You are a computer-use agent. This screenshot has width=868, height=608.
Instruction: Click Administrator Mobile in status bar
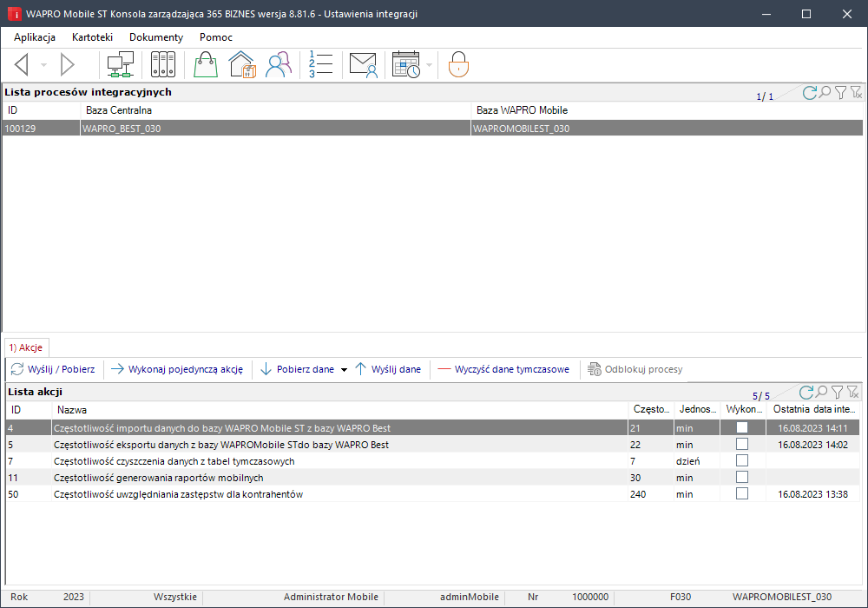pos(331,597)
